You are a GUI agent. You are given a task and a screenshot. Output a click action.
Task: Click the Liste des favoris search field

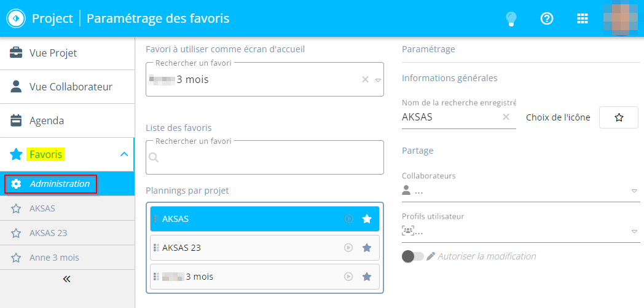click(265, 157)
